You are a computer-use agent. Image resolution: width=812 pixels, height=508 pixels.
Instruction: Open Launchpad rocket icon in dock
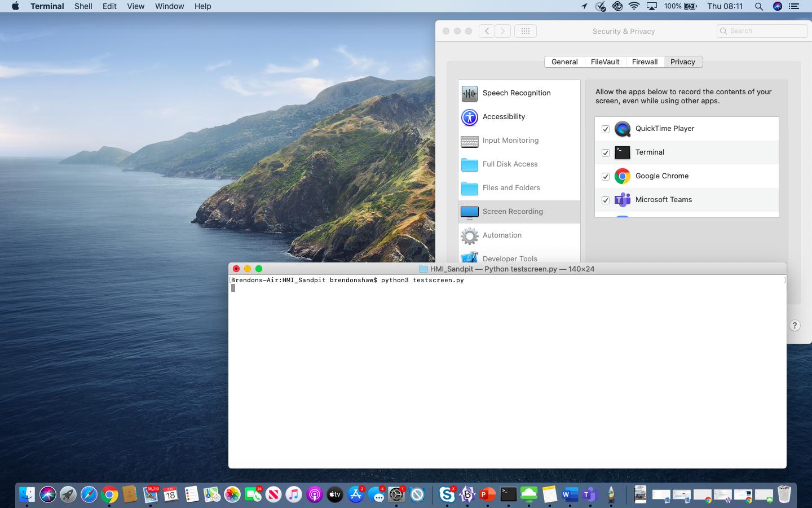[68, 495]
